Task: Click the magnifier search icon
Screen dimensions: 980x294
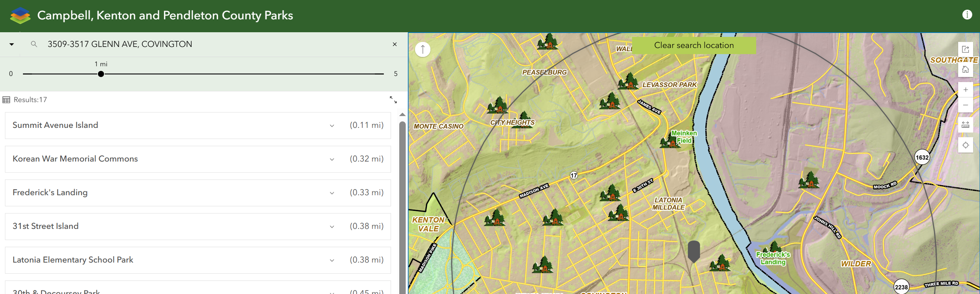Action: (34, 44)
